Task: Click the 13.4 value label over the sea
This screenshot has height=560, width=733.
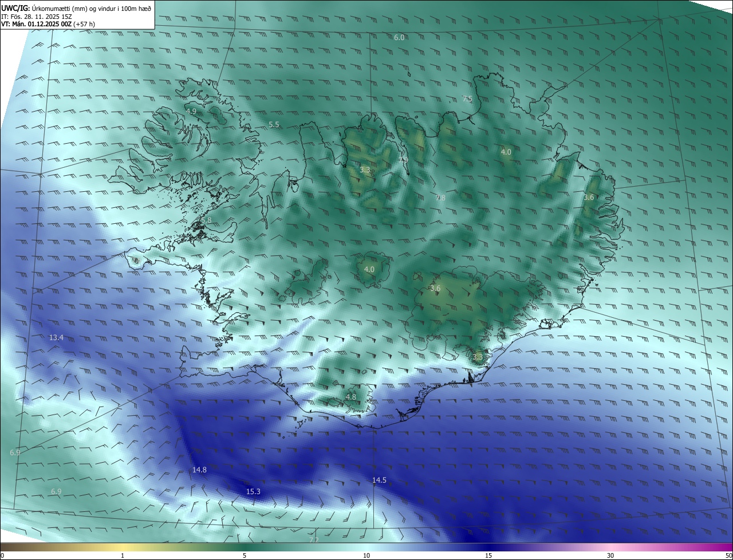Action: point(56,338)
